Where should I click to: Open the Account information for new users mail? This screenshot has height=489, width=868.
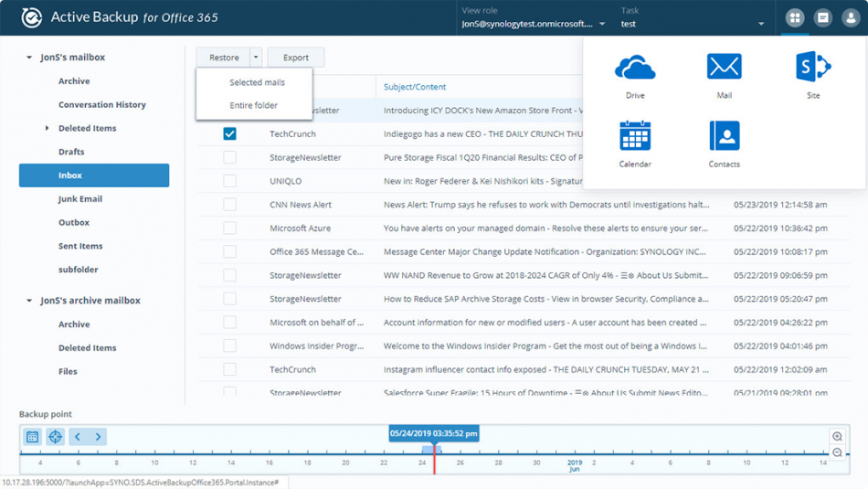(x=545, y=323)
